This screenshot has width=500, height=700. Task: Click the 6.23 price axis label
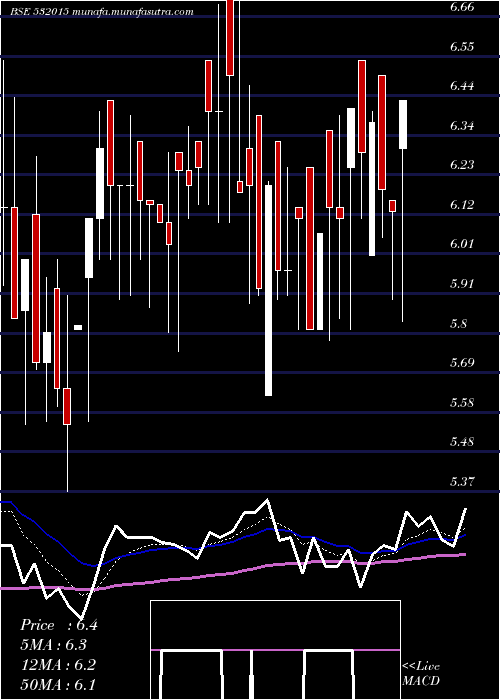coord(462,165)
